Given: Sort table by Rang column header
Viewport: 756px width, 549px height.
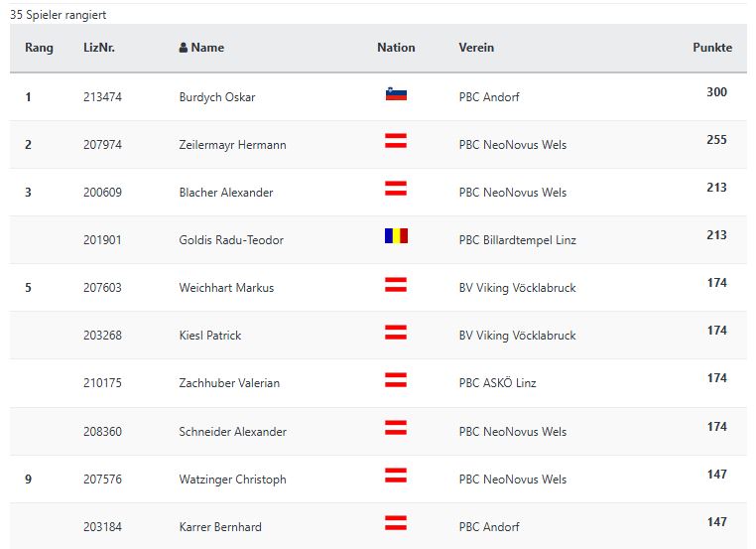Looking at the screenshot, I should (39, 48).
